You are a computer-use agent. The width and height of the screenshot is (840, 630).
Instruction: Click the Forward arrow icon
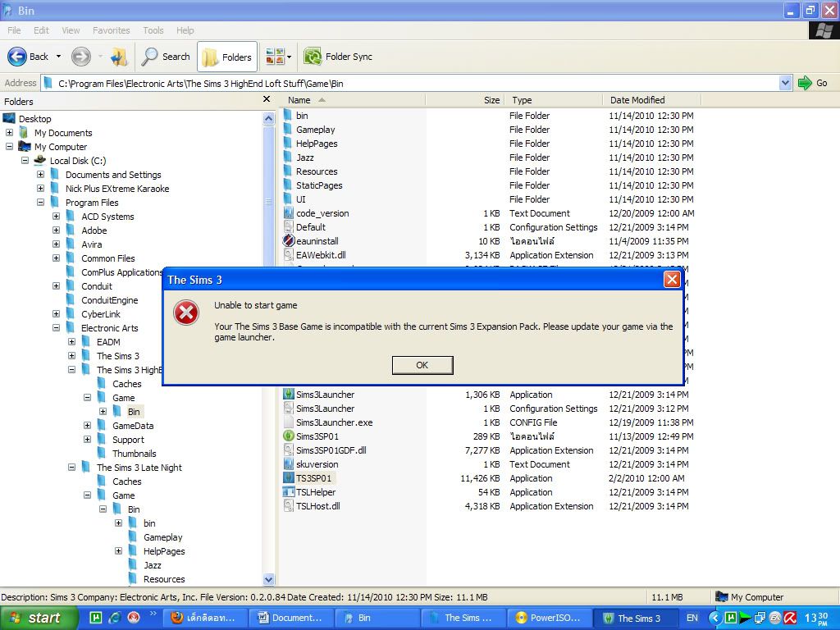tap(81, 57)
